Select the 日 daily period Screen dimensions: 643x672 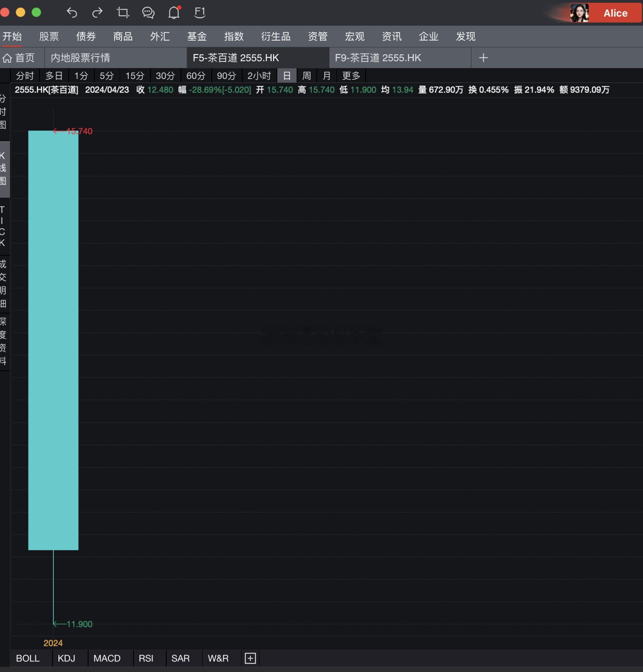[x=287, y=75]
